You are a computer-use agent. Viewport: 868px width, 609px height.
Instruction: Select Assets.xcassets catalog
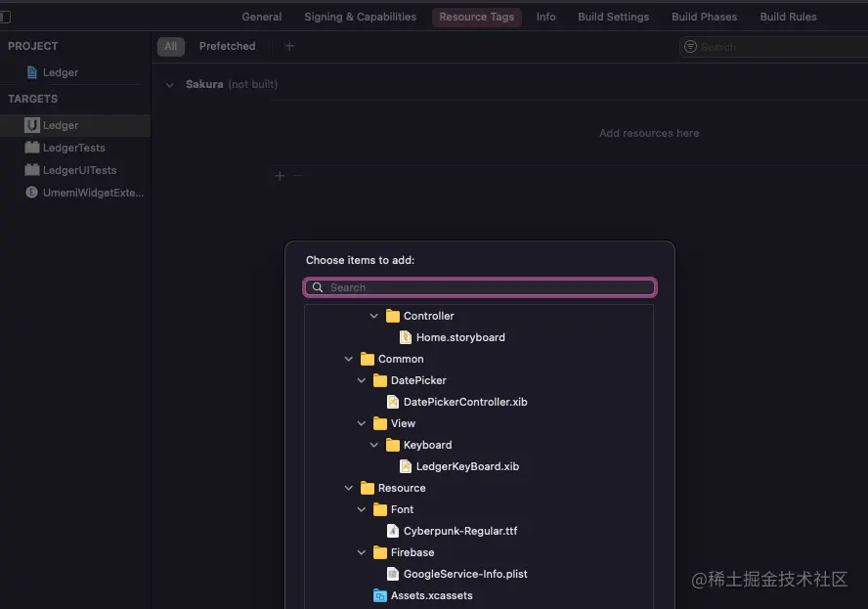coord(431,595)
